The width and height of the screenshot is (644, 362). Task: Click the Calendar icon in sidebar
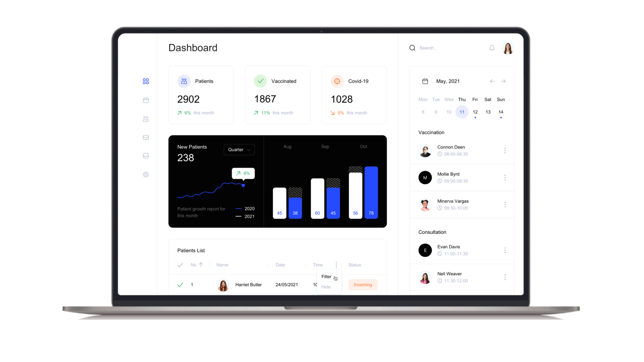pos(146,100)
